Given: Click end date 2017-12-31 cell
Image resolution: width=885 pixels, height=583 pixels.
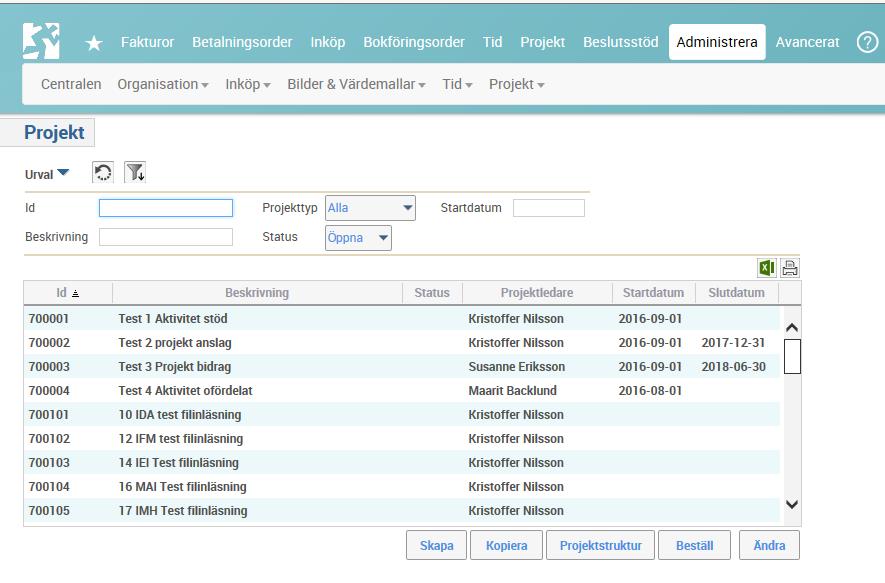Looking at the screenshot, I should pyautogui.click(x=733, y=343).
